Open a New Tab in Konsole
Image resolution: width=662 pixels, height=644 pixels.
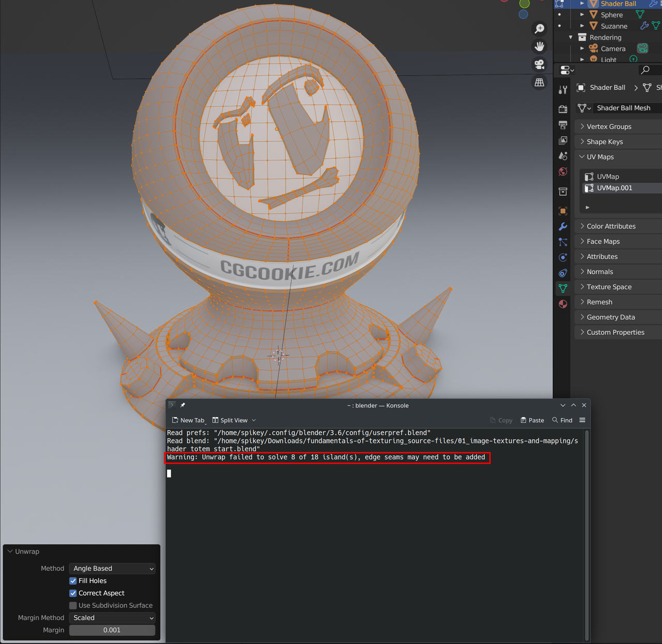(188, 420)
